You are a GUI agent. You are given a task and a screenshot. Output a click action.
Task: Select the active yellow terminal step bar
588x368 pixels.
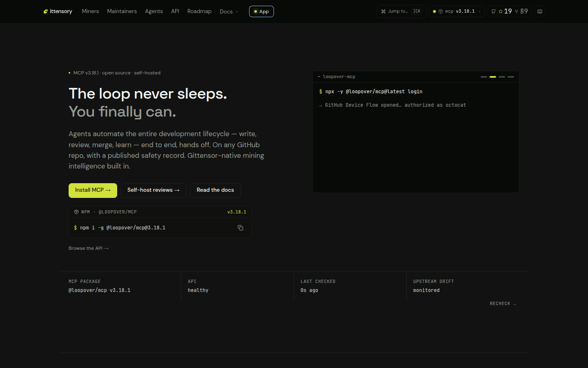tap(493, 77)
